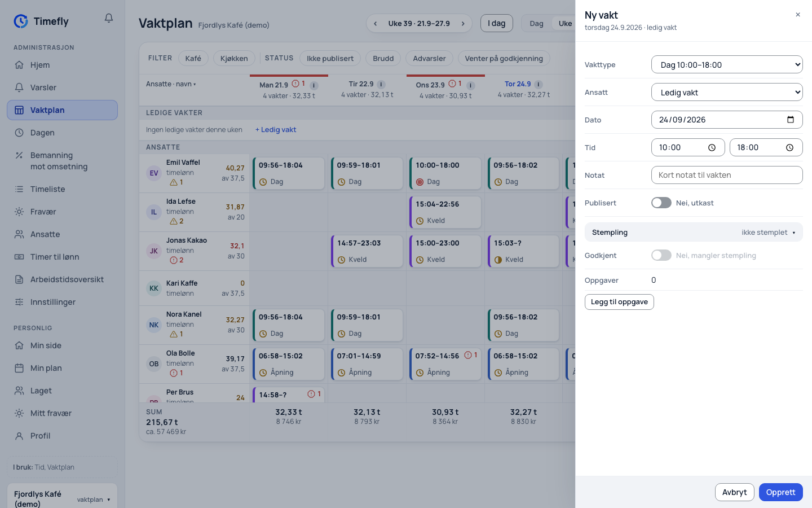The image size is (812, 508).
Task: Toggle Venter på godkjenning filter
Action: pyautogui.click(x=504, y=58)
